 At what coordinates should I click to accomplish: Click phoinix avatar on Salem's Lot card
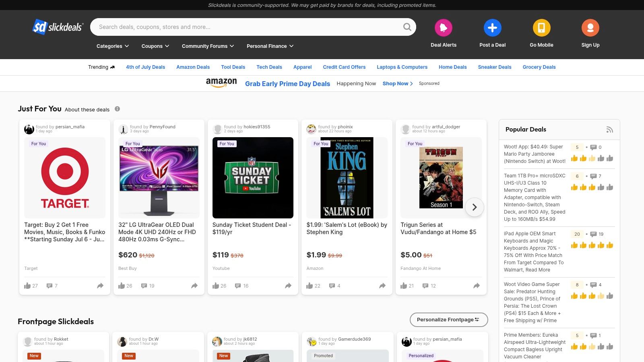311,129
